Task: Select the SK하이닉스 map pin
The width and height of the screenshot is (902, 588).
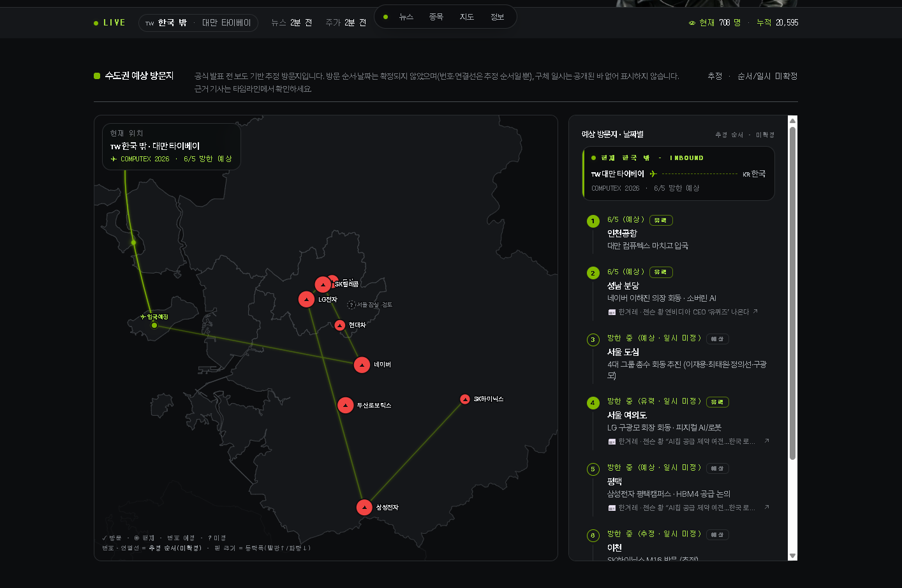Action: point(465,399)
